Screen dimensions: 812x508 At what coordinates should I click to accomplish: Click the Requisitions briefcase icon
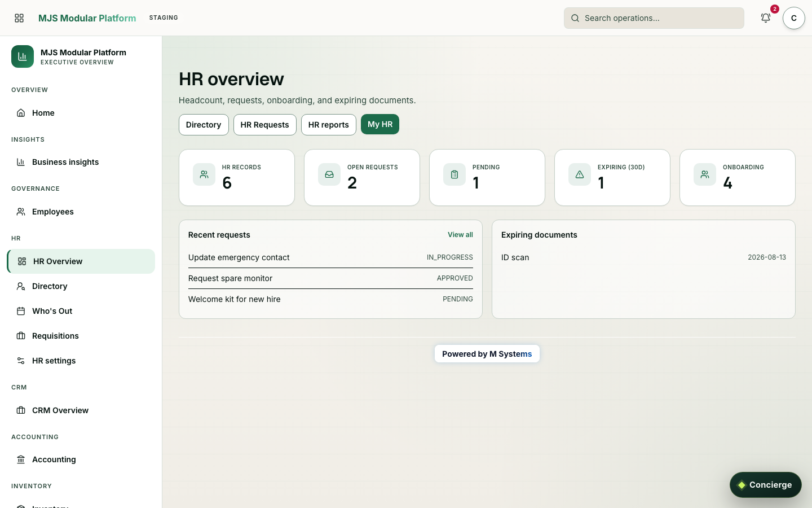click(x=21, y=336)
